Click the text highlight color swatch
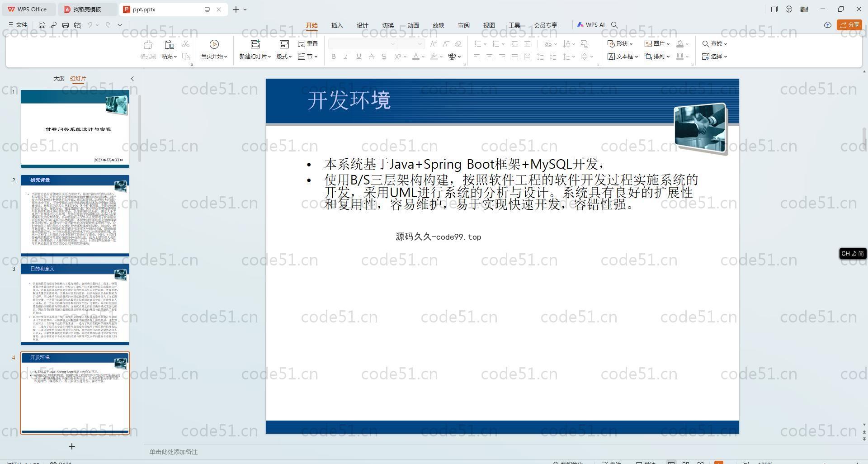This screenshot has width=868, height=464. click(434, 57)
